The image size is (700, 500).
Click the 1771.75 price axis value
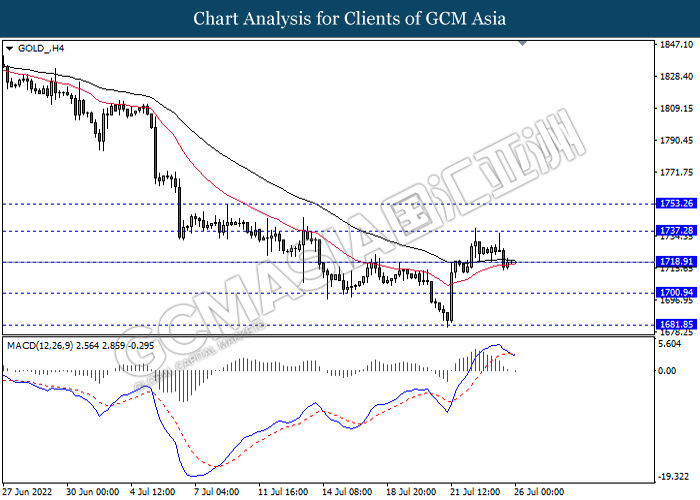click(x=676, y=172)
